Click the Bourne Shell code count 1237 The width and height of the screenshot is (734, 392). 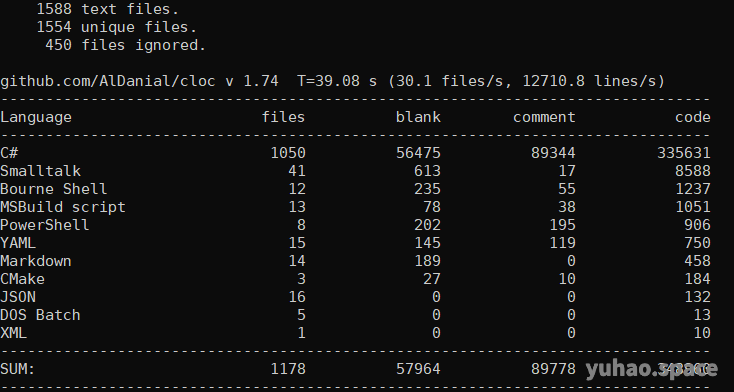coord(693,189)
